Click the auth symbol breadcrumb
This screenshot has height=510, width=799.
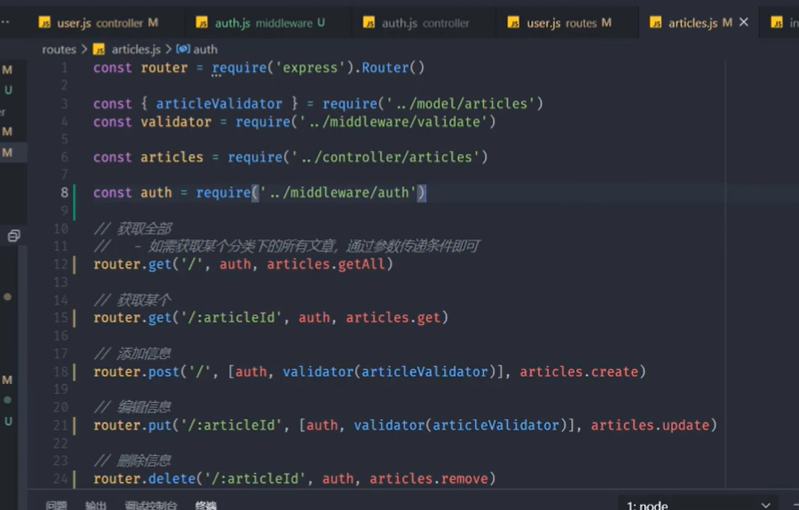[x=205, y=49]
